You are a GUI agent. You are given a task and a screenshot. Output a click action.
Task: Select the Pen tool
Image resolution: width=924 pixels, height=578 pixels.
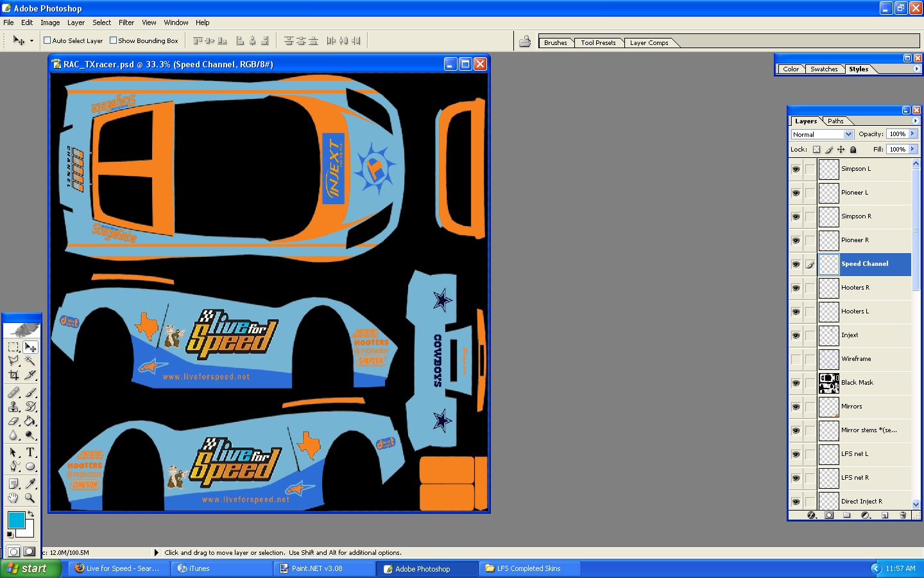click(x=13, y=466)
